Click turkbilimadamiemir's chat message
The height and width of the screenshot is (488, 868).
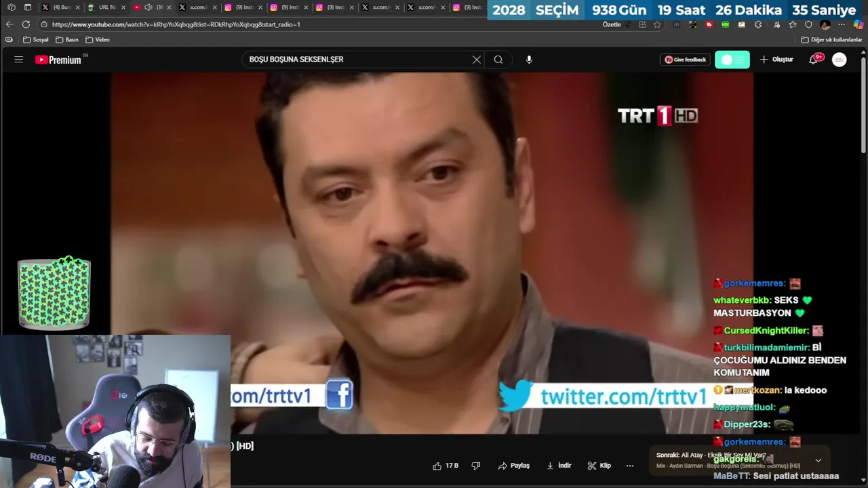tap(780, 360)
